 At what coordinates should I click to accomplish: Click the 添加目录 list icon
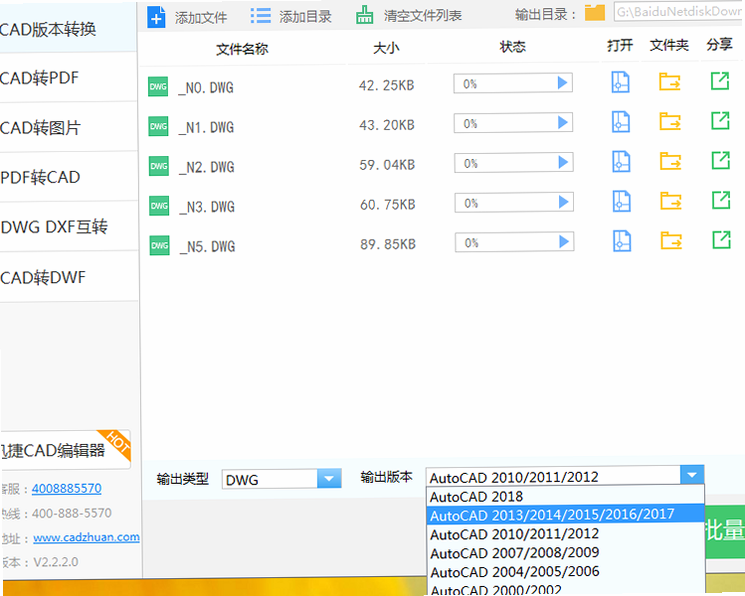260,16
